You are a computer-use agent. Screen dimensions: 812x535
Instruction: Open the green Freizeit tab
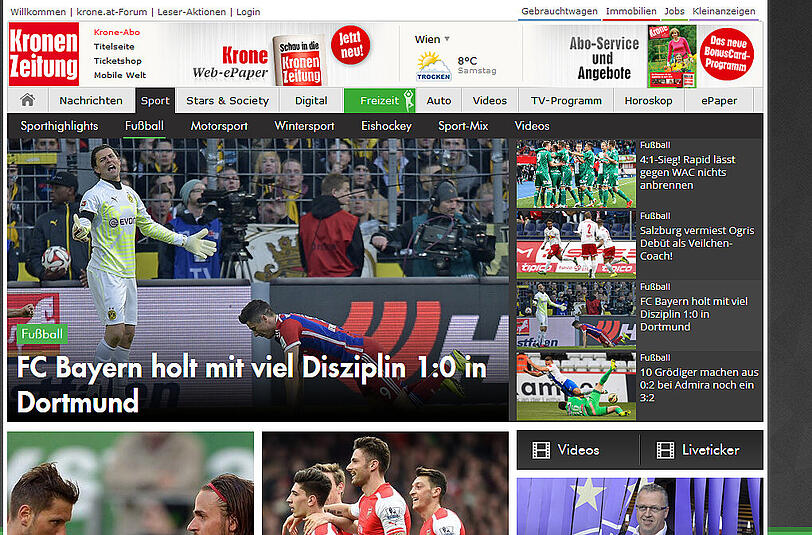380,100
